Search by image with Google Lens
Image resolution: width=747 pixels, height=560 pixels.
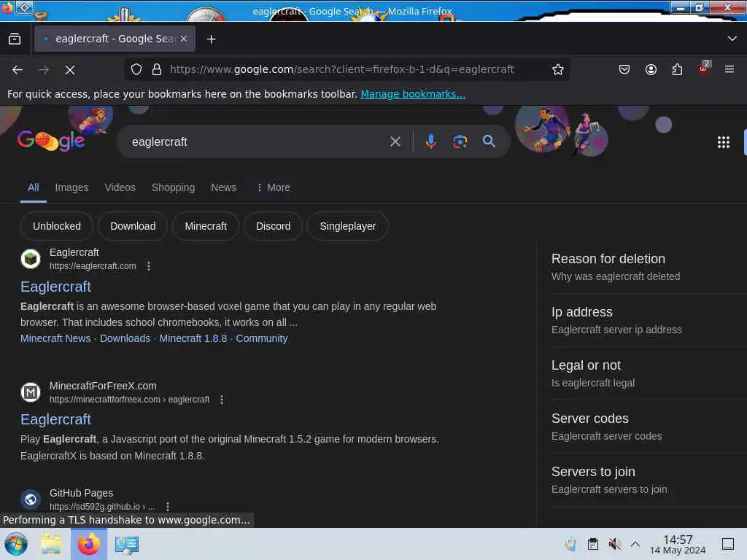coord(460,141)
